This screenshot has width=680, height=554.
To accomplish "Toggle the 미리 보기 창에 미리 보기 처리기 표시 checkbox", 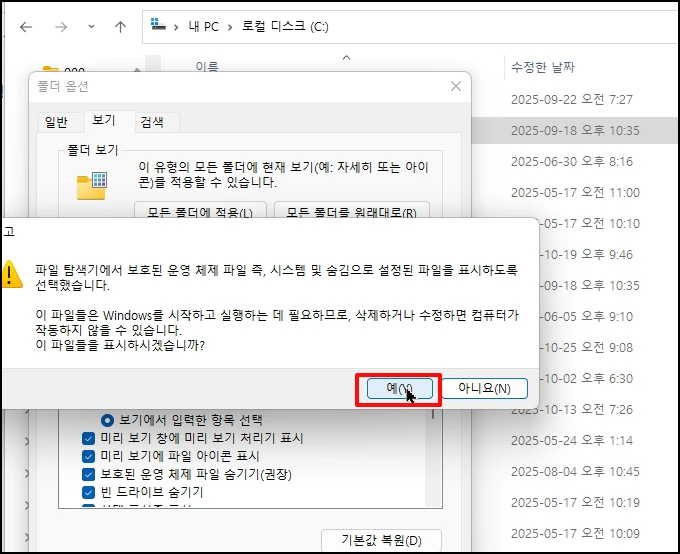I will (88, 438).
